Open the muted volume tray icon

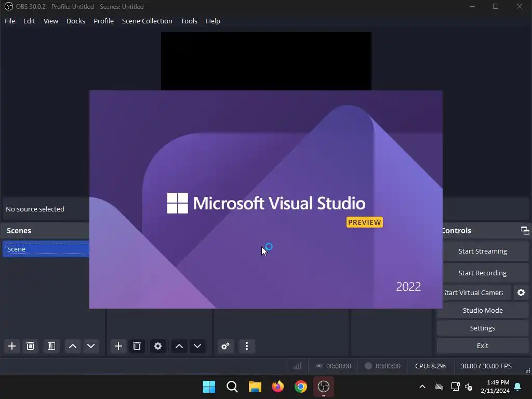click(469, 387)
